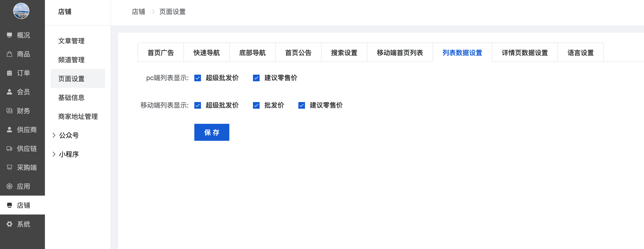This screenshot has height=249, width=644.
Task: Select the 采购端 cart icon
Action: point(9,167)
